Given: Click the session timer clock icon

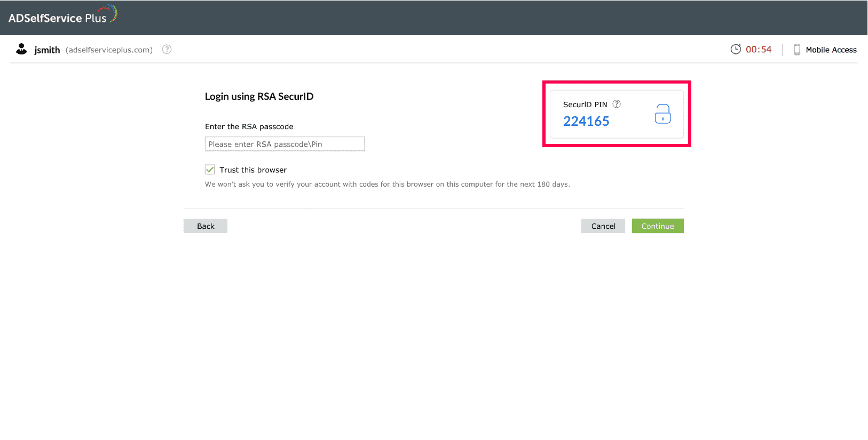Looking at the screenshot, I should 736,49.
